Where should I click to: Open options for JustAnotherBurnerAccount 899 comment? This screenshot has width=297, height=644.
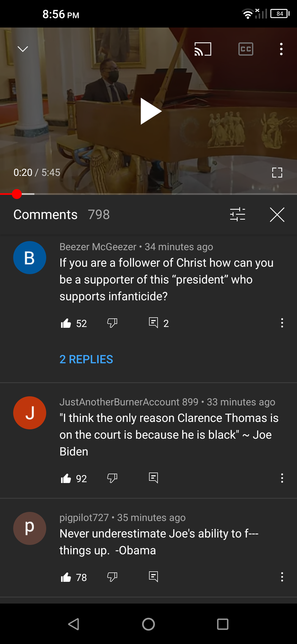pos(282,478)
